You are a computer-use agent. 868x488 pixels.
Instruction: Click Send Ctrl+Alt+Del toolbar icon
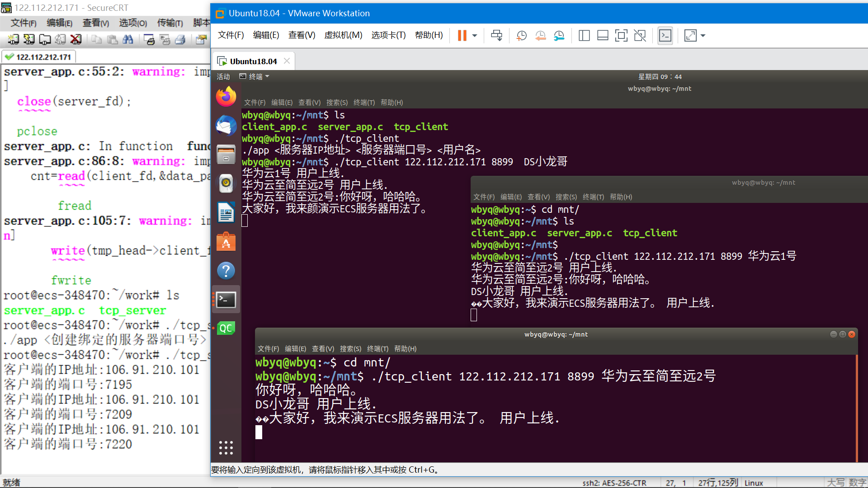click(x=496, y=36)
